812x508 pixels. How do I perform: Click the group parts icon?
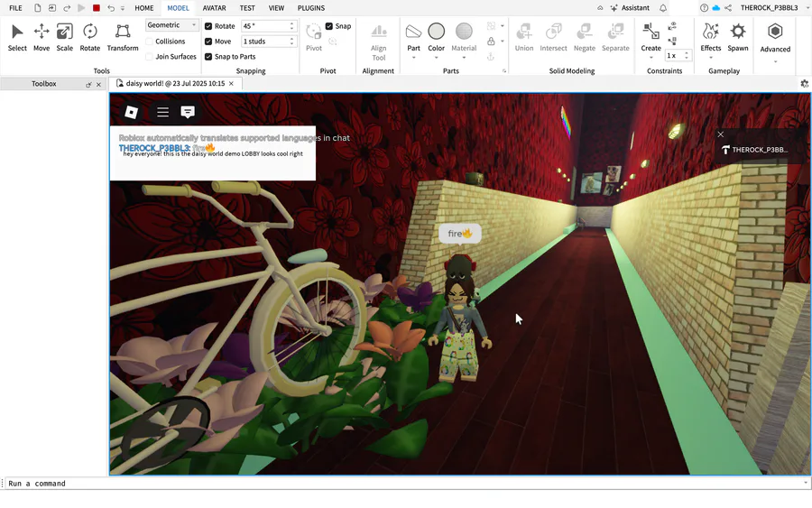click(491, 26)
